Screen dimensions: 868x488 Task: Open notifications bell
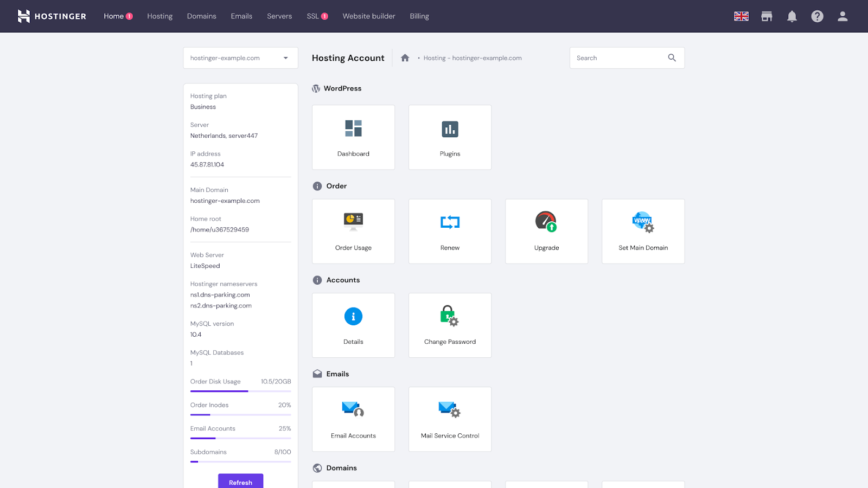click(x=792, y=16)
